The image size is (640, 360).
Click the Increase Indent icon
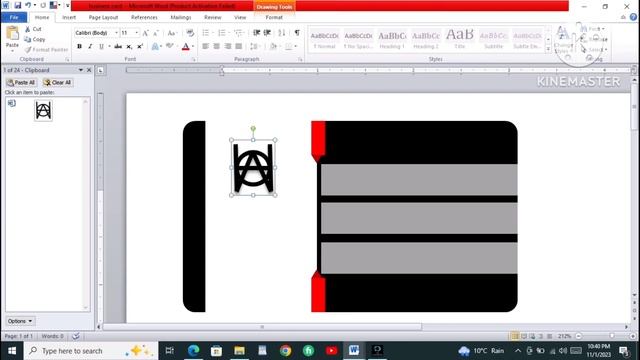[267, 33]
